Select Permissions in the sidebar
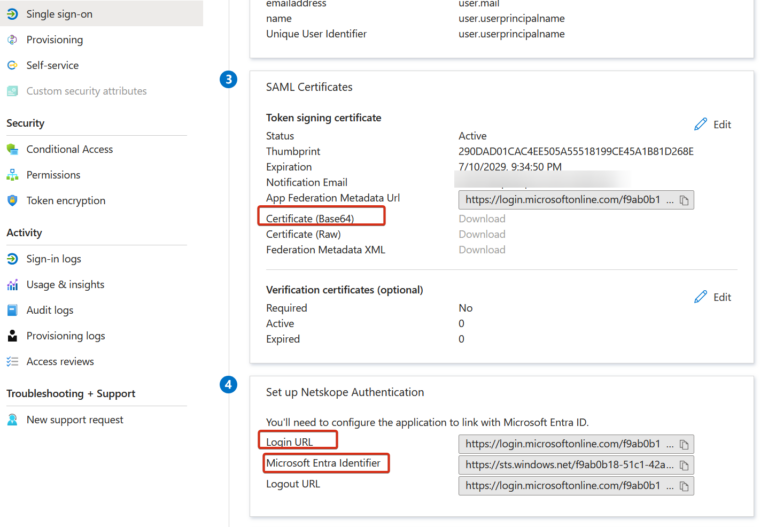Viewport: 768px width, 527px height. 53,175
